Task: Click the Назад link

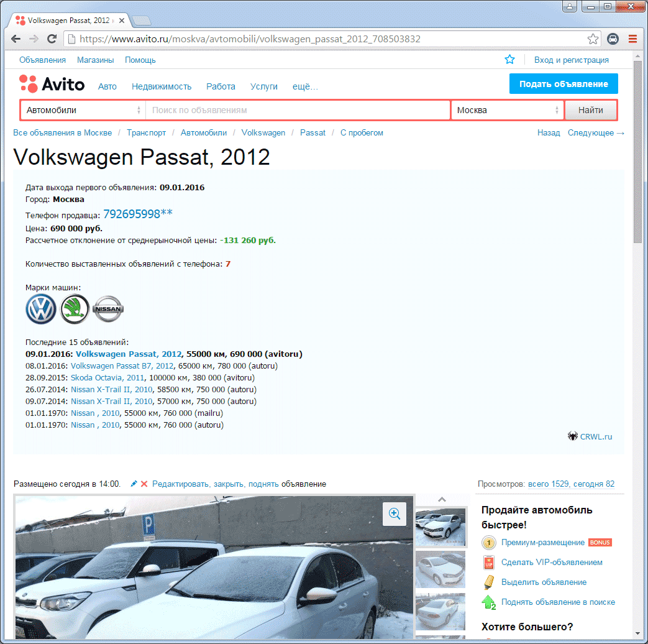Action: coord(549,133)
